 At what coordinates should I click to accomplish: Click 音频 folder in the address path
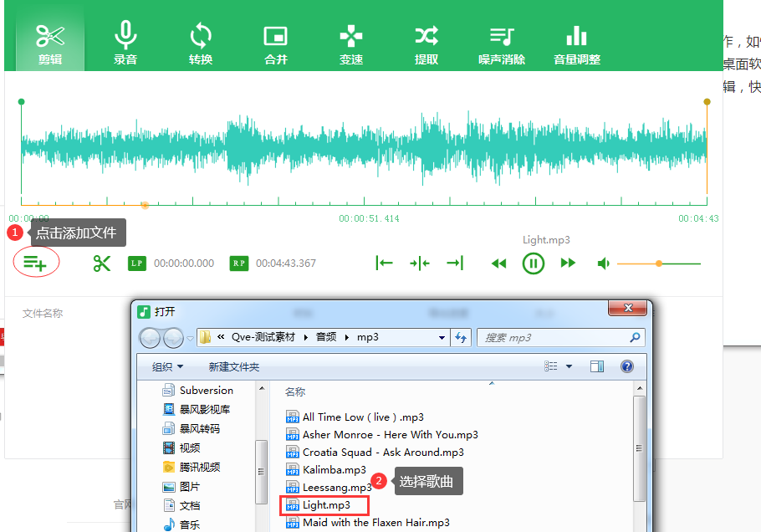326,337
